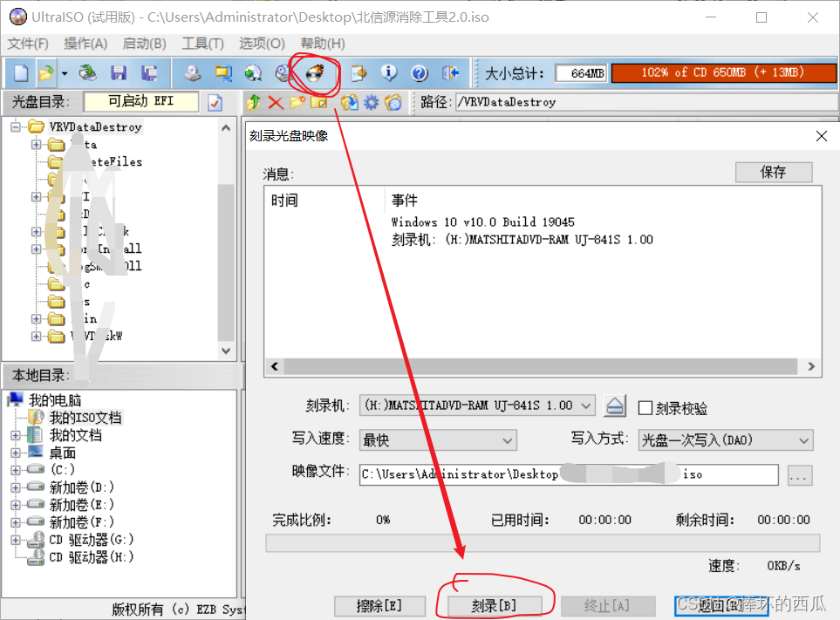Click the Rename folder icon
This screenshot has height=620, width=840.
318,102
